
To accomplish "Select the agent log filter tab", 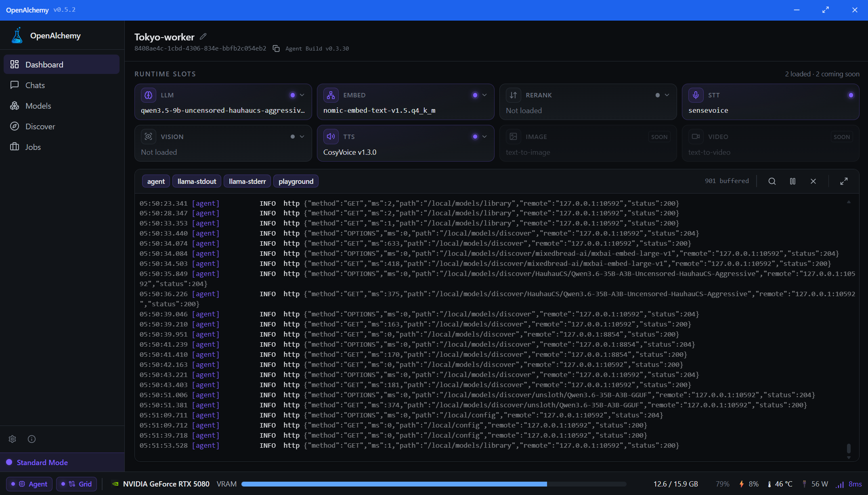I will [156, 181].
